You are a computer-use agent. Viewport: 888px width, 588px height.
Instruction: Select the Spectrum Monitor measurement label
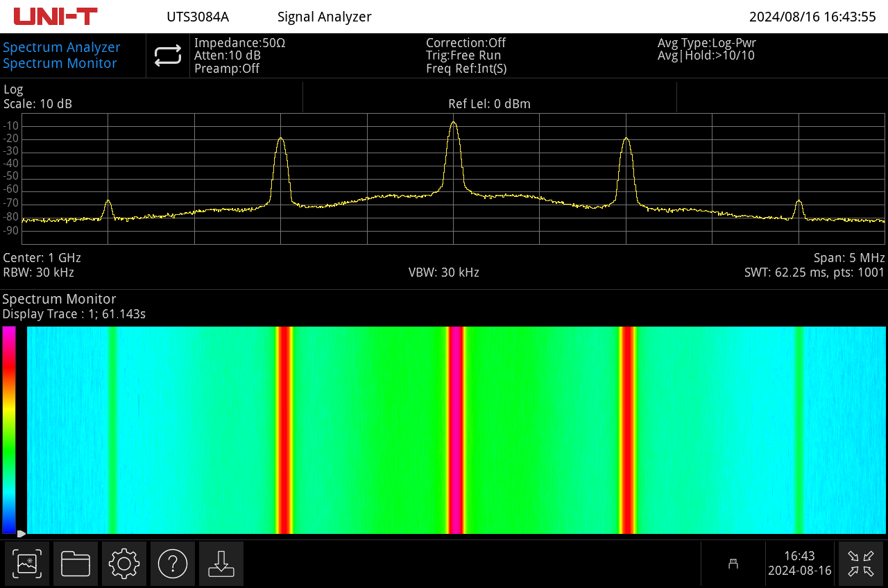click(60, 63)
